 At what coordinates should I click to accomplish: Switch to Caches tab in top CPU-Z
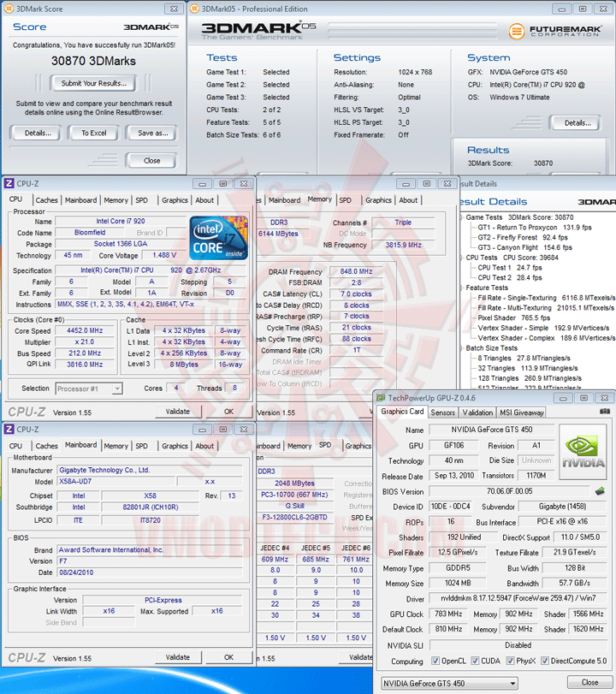coord(46,200)
